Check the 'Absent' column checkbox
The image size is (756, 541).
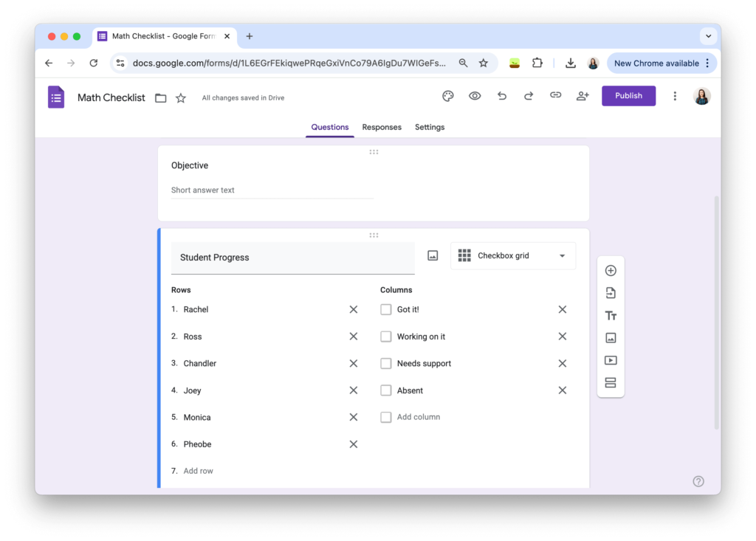click(385, 390)
